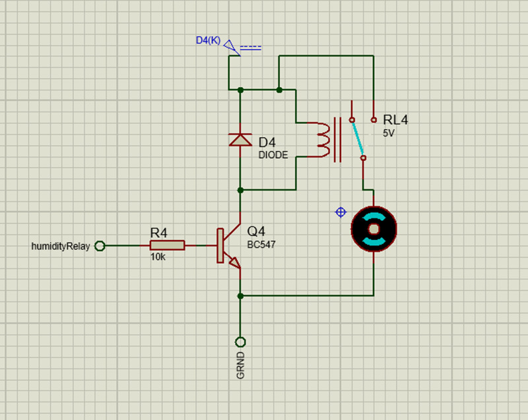Image resolution: width=528 pixels, height=420 pixels.
Task: Select the 'humidityRelay' terminal label
Action: (61, 247)
